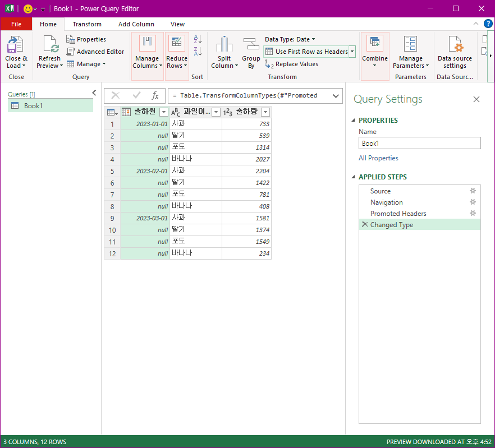Click the Split Column icon
Viewport: 495px width, 448px height.
tap(224, 44)
